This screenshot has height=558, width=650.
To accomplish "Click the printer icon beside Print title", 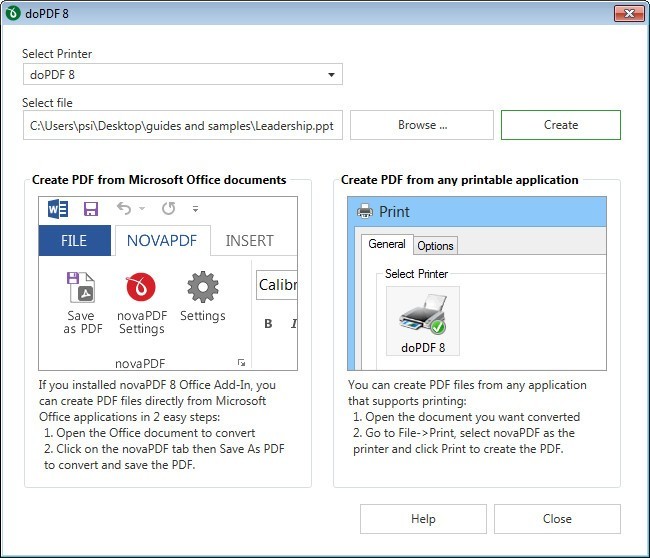I will click(x=365, y=211).
